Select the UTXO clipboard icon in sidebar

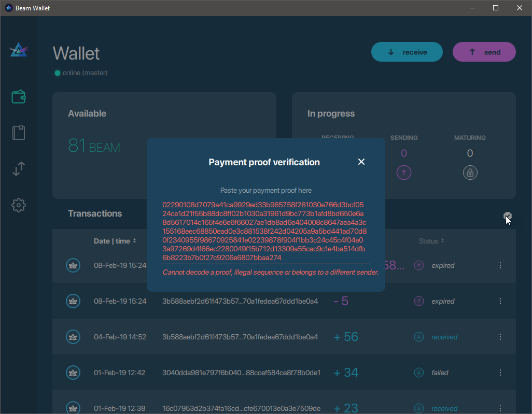[x=18, y=133]
